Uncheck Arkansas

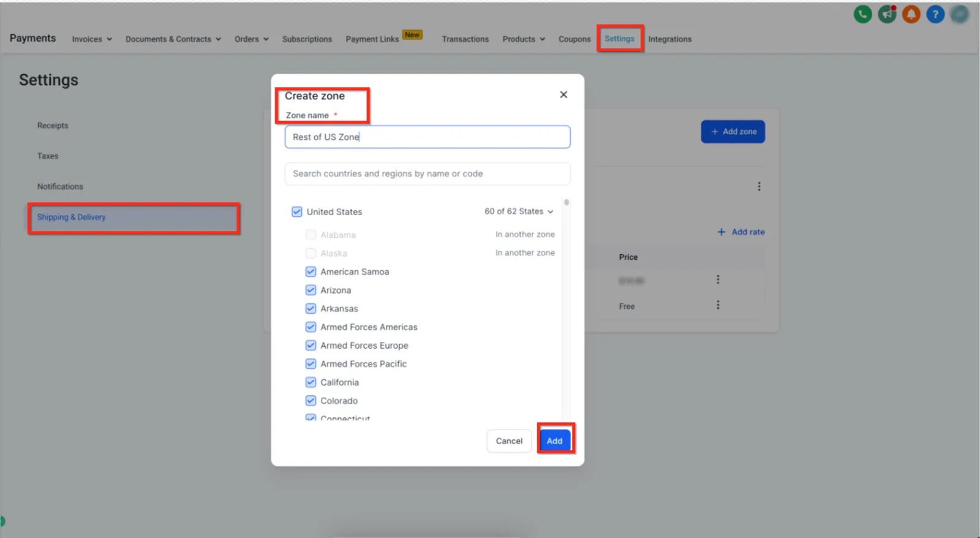pos(311,308)
